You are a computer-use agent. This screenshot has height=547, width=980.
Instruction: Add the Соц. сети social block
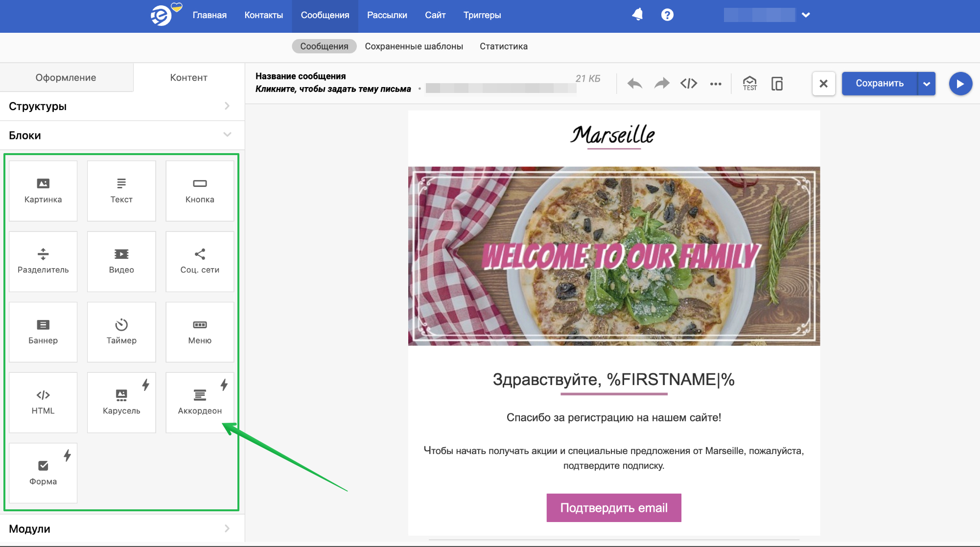(x=200, y=261)
